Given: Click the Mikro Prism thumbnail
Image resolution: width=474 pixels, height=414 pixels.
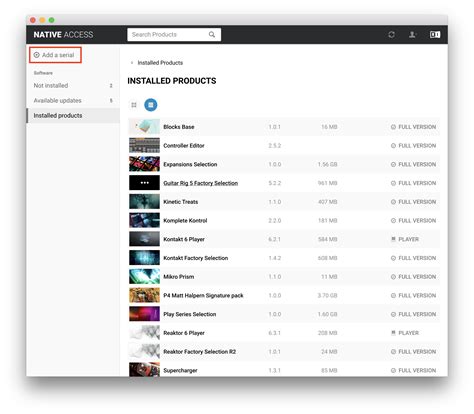Looking at the screenshot, I should [x=144, y=276].
